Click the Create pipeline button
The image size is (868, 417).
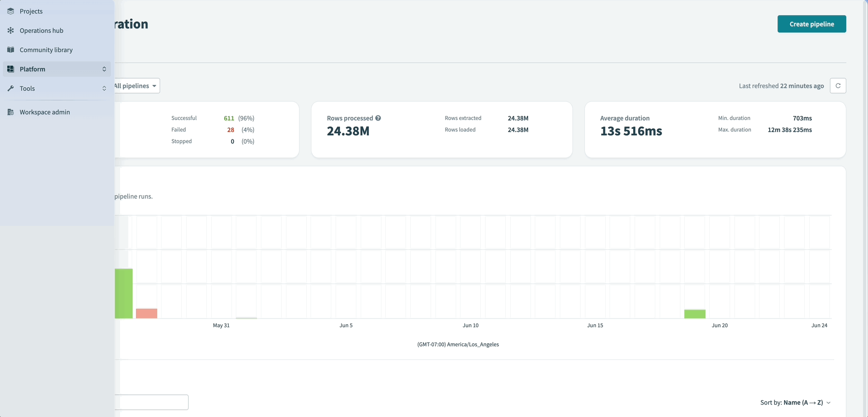[x=812, y=24]
